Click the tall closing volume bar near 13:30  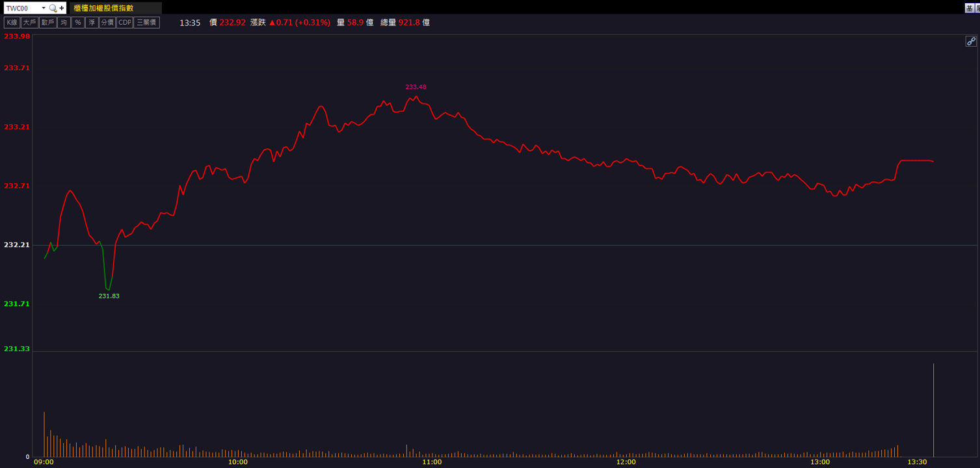(933, 410)
